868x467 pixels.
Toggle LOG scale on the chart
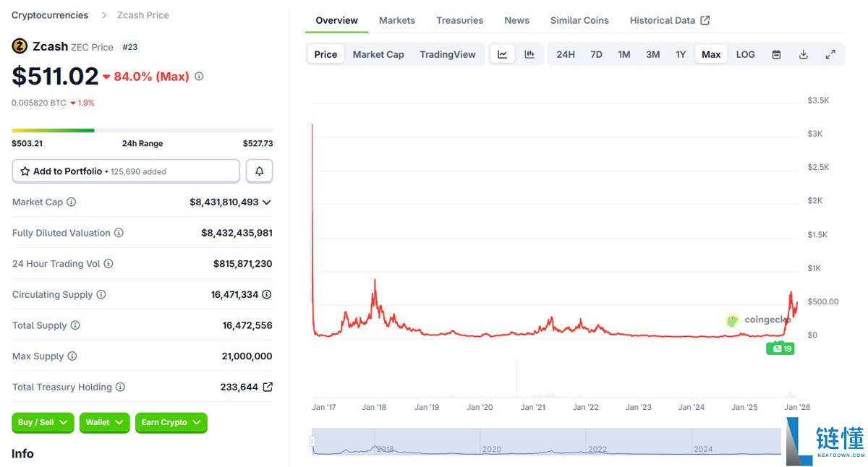click(745, 54)
